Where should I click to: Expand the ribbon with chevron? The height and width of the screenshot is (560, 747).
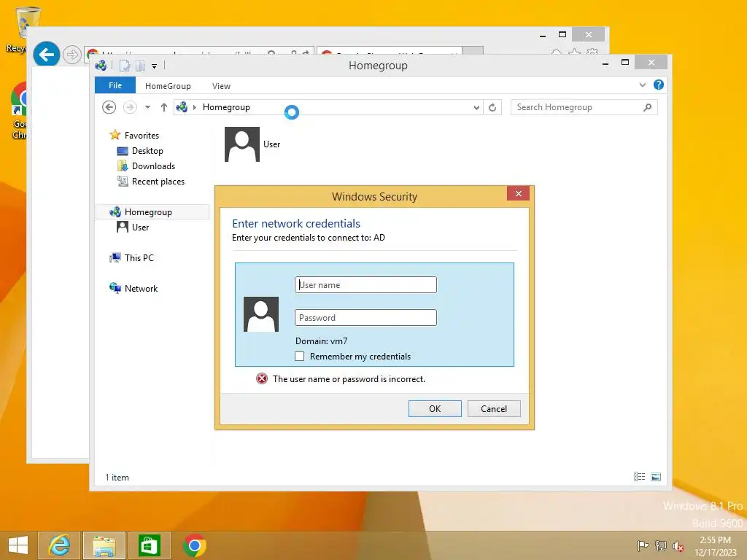coord(642,85)
